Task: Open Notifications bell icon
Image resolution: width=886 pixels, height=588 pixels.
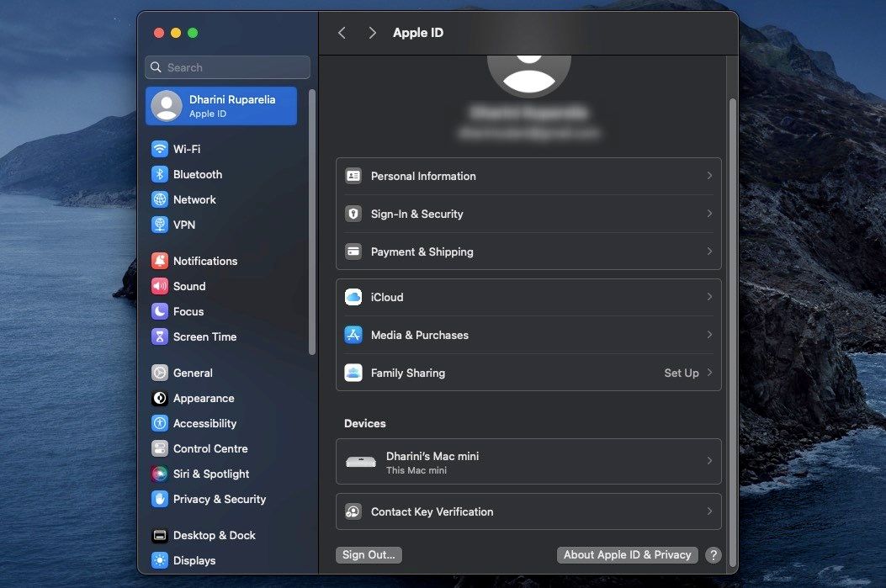Action: 160,261
